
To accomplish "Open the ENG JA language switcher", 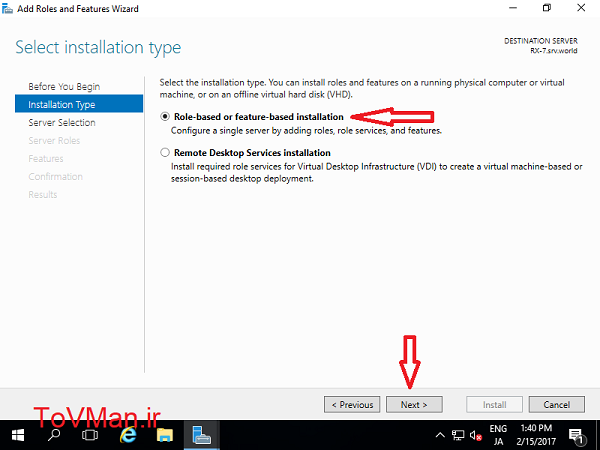I will [497, 436].
